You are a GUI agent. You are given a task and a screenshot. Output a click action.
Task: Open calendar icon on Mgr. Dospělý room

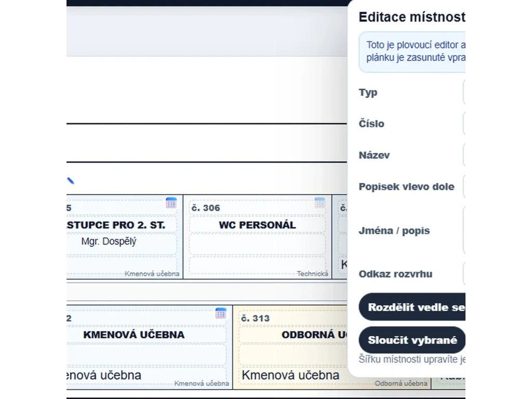click(171, 203)
